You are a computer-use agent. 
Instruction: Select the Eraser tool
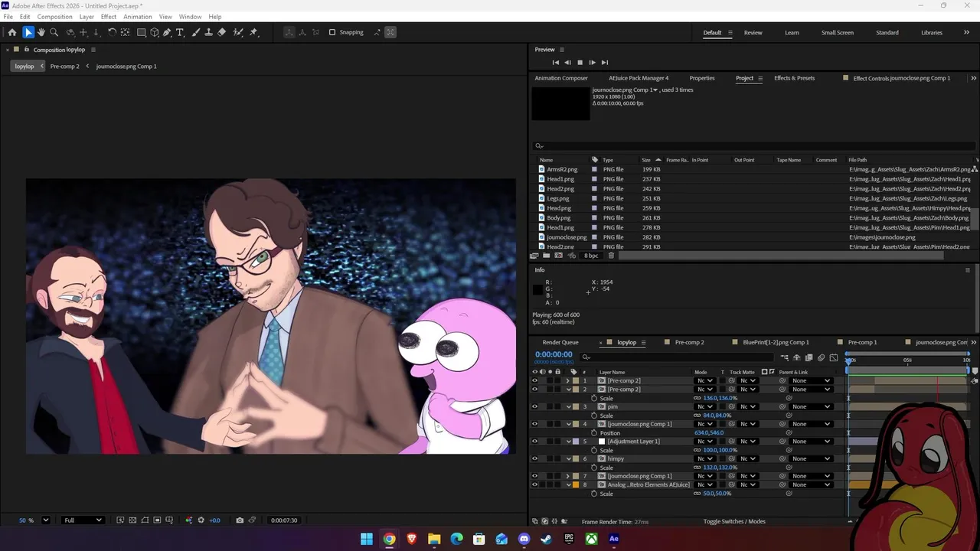coord(221,32)
